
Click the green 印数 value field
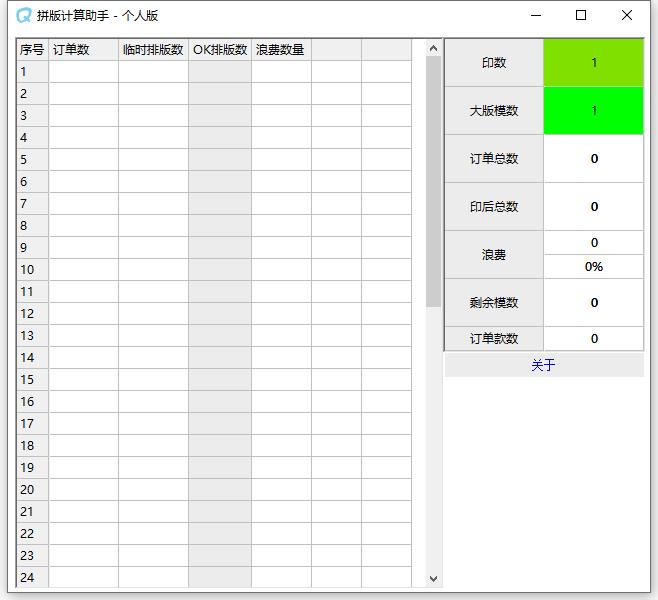pyautogui.click(x=593, y=63)
